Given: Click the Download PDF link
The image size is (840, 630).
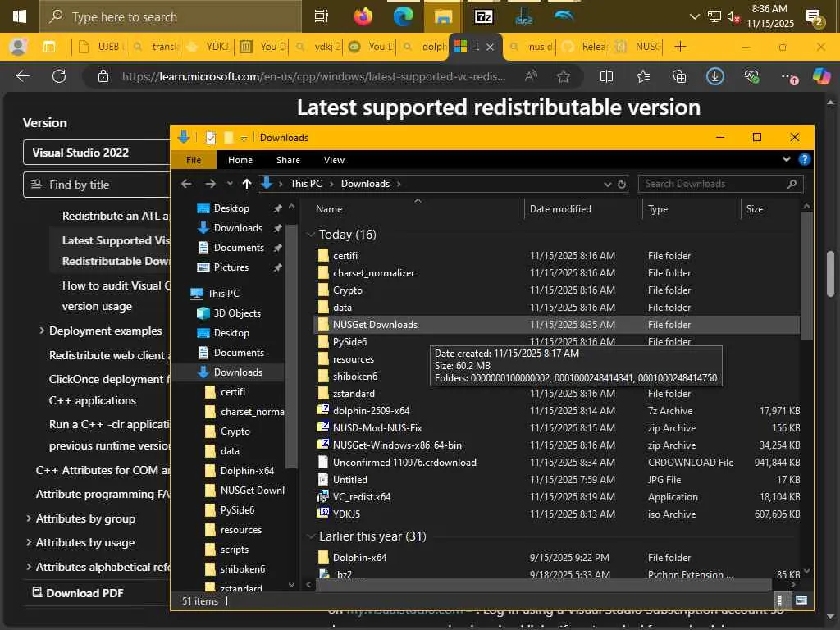Looking at the screenshot, I should tap(84, 593).
